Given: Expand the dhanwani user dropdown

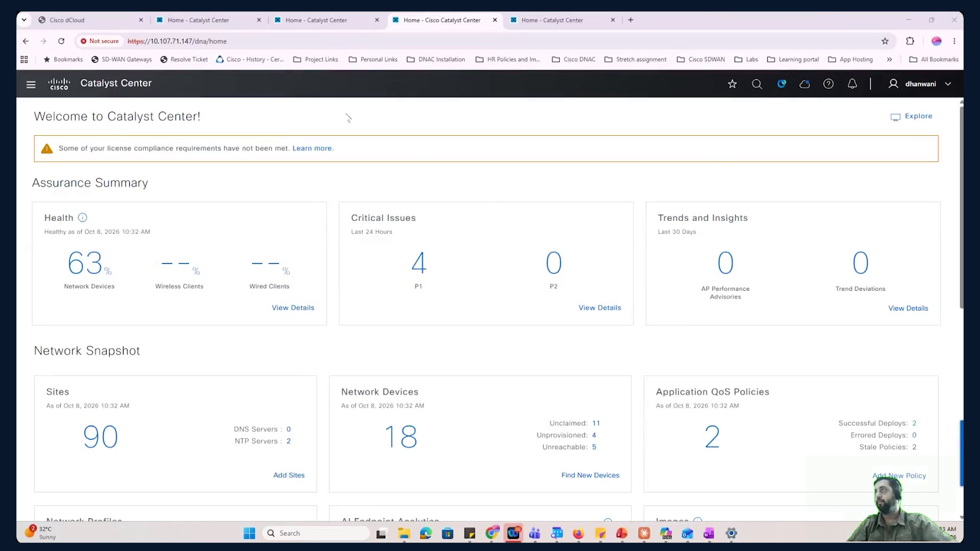Looking at the screenshot, I should tap(921, 84).
